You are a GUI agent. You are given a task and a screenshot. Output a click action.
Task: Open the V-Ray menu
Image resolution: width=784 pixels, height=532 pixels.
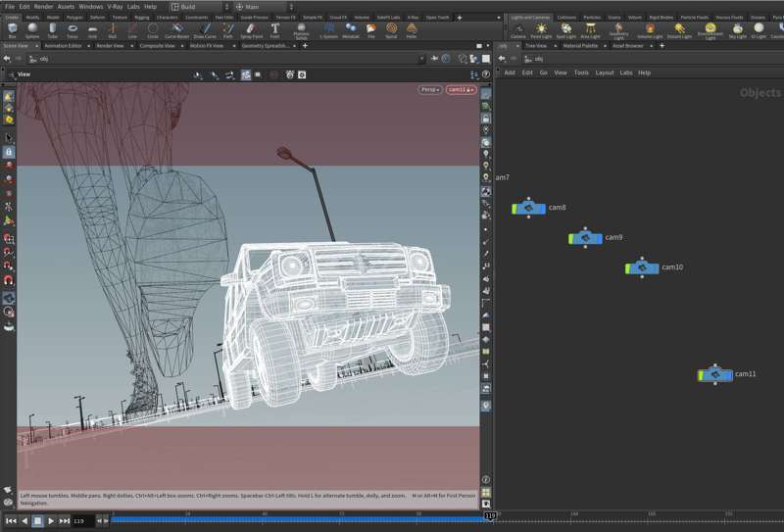[x=115, y=7]
